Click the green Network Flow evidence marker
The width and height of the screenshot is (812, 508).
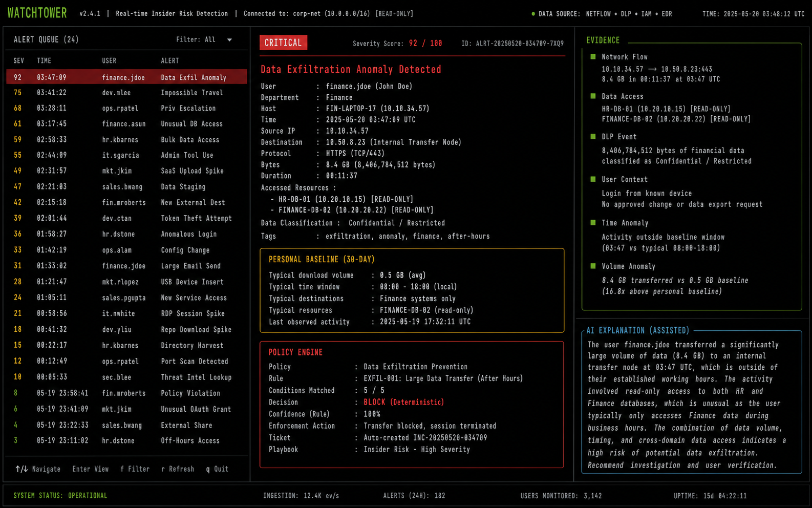(593, 57)
